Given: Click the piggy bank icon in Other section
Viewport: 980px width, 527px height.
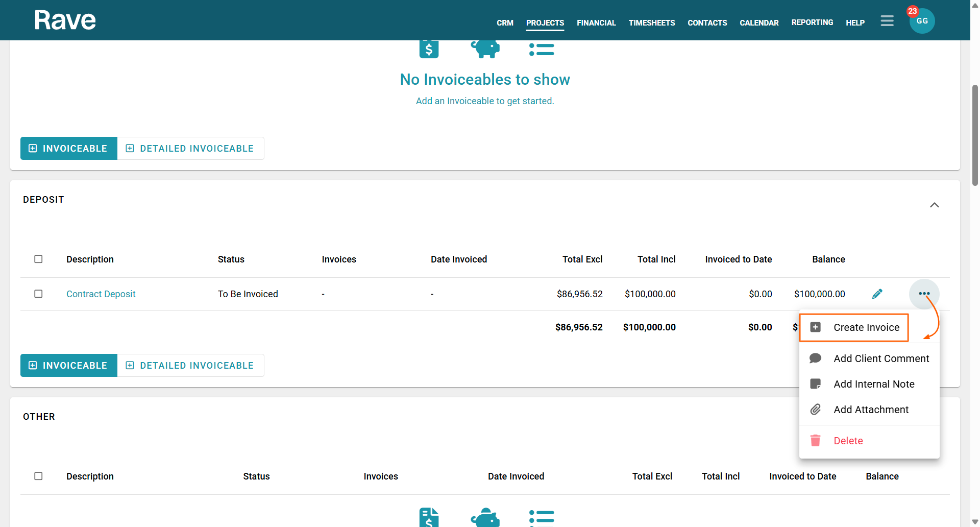Looking at the screenshot, I should click(x=485, y=517).
